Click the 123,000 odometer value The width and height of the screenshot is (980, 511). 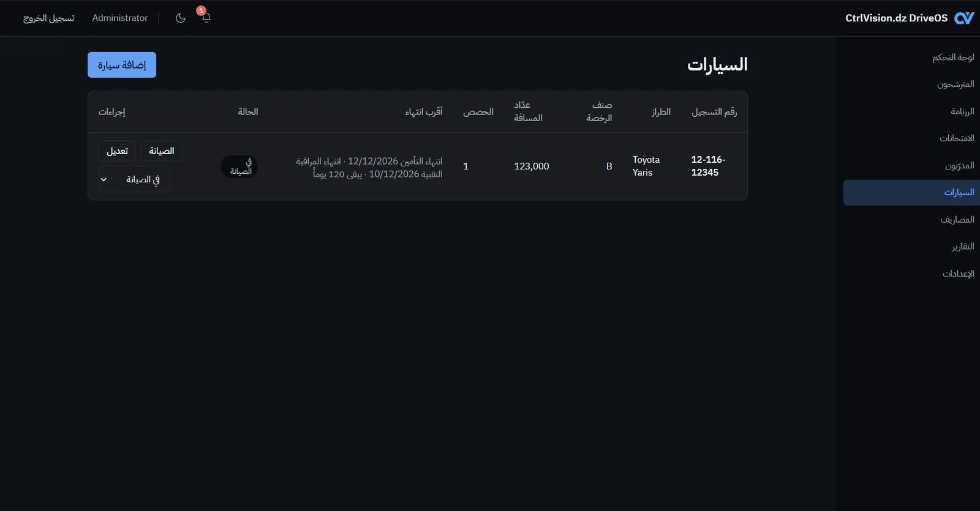[x=532, y=166]
